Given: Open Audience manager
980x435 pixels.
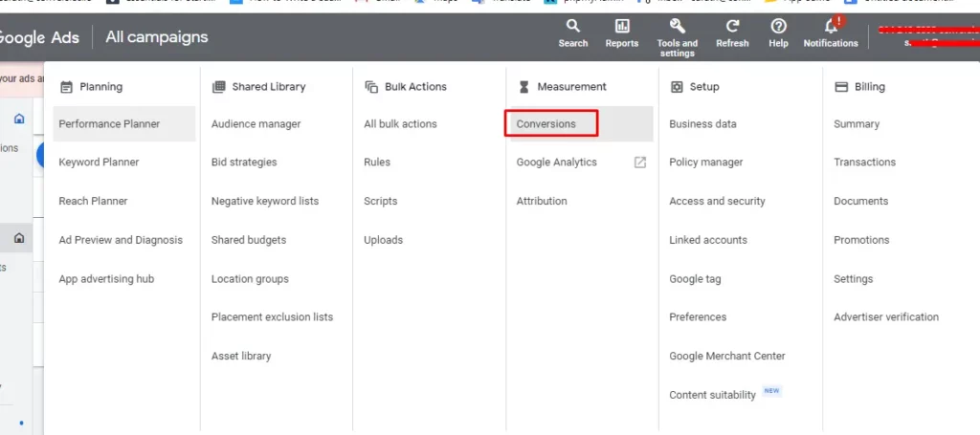Looking at the screenshot, I should (256, 124).
